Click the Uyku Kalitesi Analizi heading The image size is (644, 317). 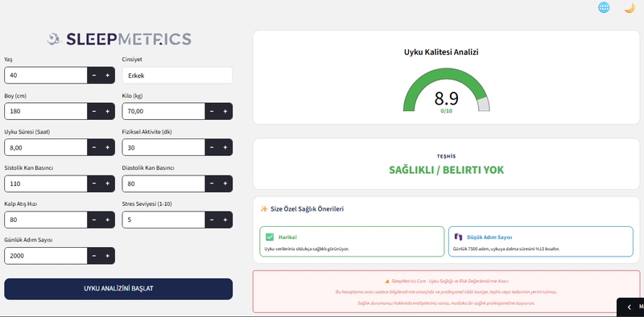[x=441, y=52]
